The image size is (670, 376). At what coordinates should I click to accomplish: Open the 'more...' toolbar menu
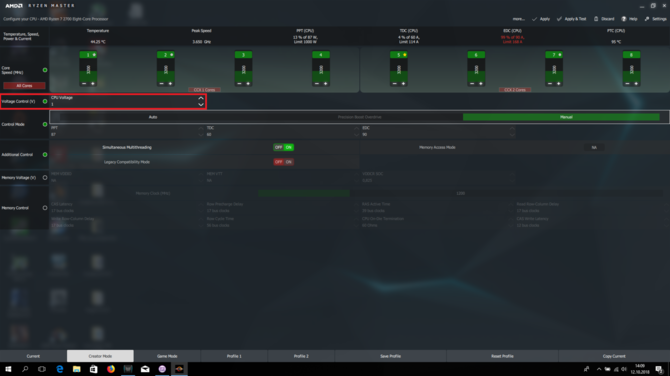coord(518,19)
